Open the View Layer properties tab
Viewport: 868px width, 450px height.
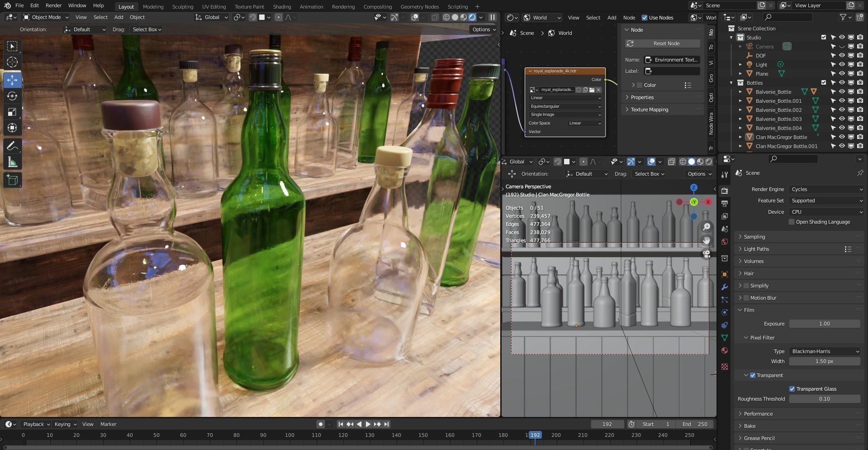(x=725, y=216)
